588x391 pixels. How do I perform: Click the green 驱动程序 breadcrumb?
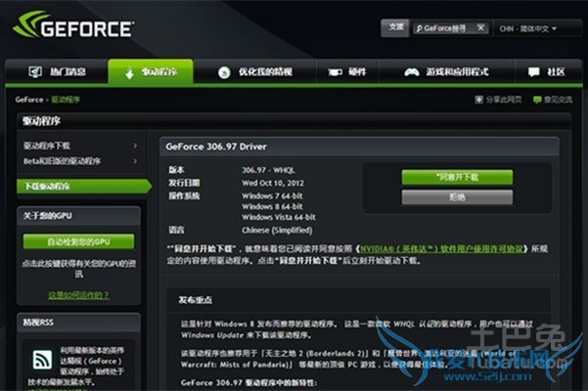(x=66, y=100)
